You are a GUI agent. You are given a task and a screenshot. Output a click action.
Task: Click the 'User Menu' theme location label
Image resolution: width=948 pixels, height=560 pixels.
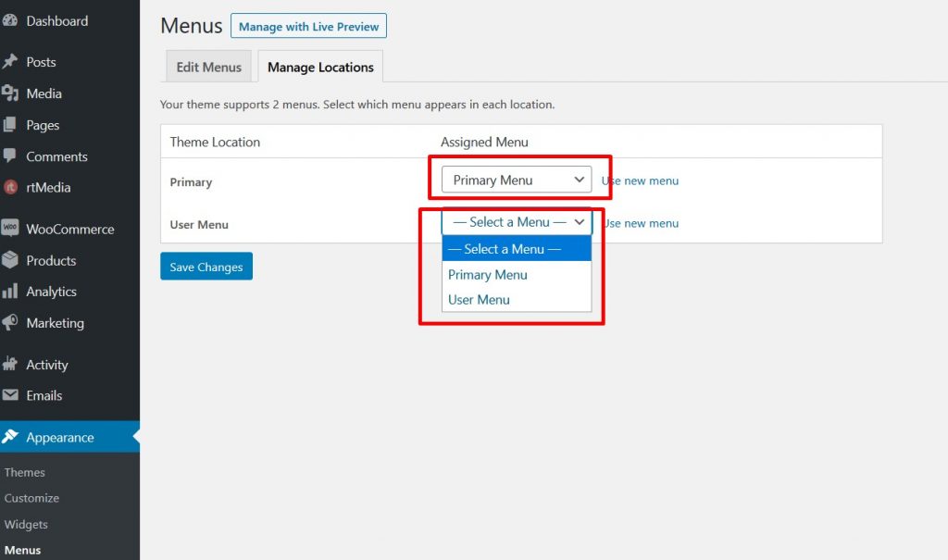199,224
